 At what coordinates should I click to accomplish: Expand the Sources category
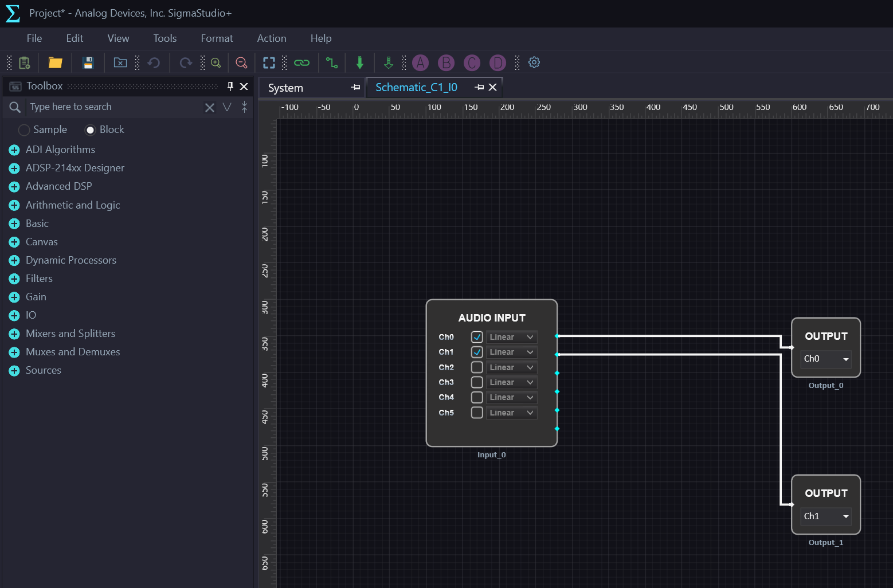14,371
